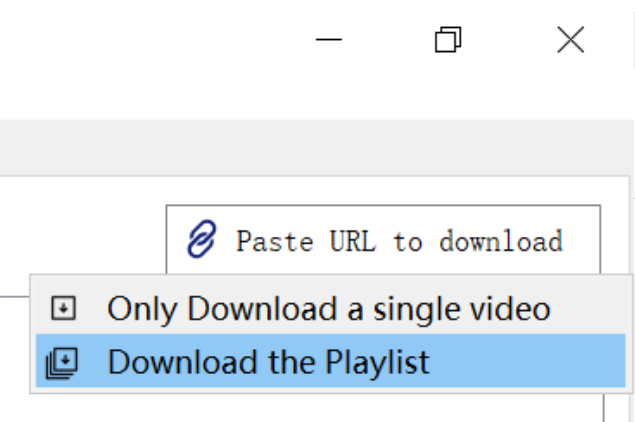Click the "Paste URL" text label
The width and height of the screenshot is (635, 422).
[306, 241]
